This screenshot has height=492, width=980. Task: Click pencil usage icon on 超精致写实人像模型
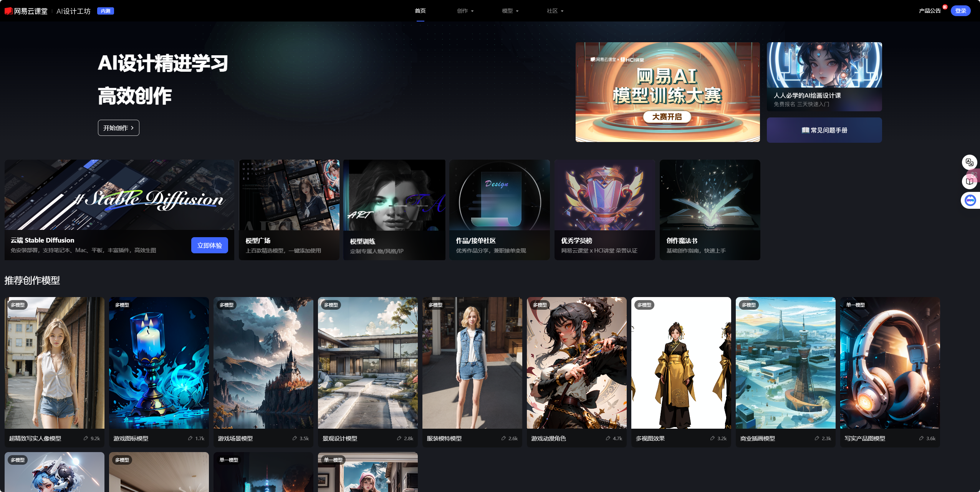coord(86,438)
